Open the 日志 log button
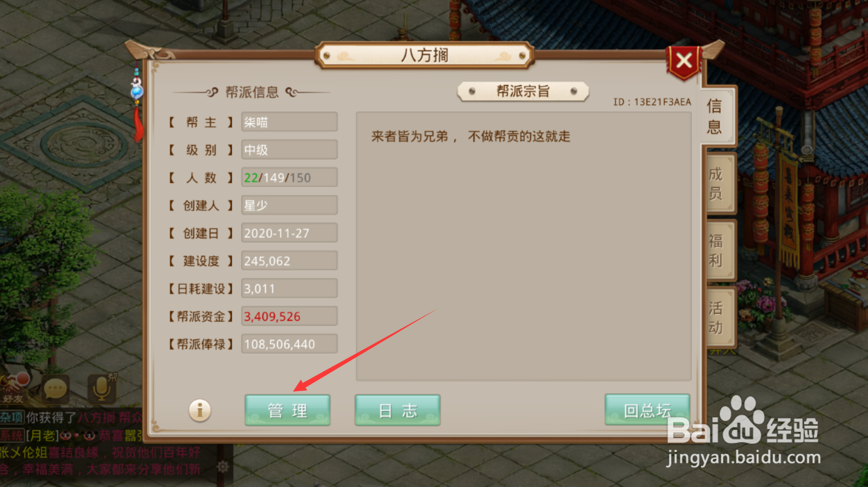This screenshot has width=868, height=487. (397, 410)
